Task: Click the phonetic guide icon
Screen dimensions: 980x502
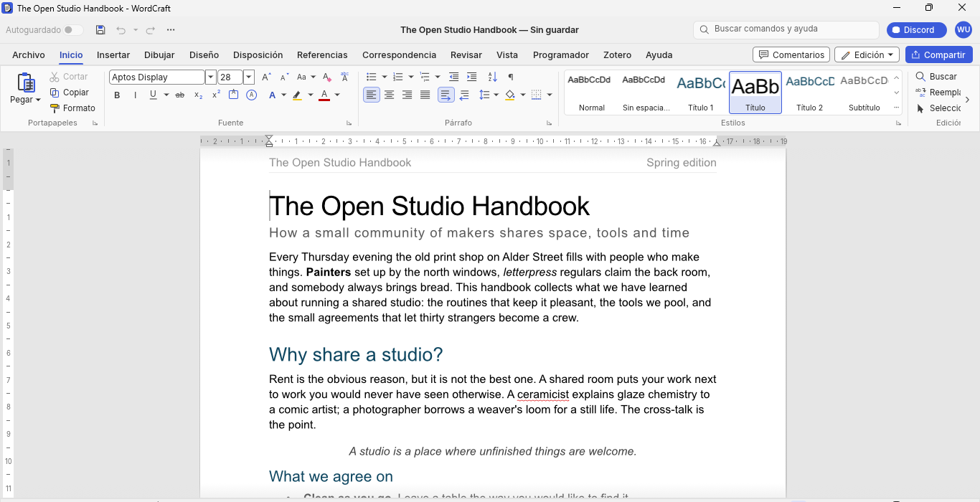Action: pyautogui.click(x=345, y=77)
